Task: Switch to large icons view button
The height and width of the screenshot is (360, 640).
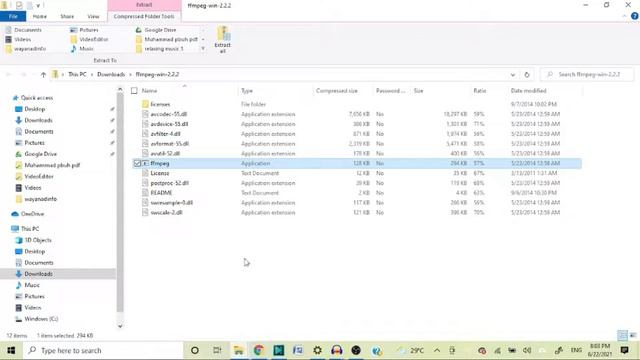Action: click(633, 336)
